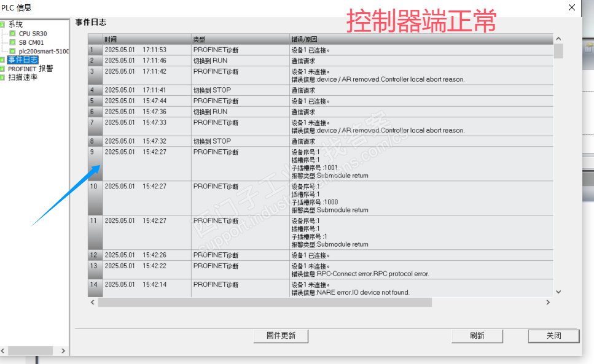
Task: Click 切换到 RUN in row 2
Action: click(x=210, y=61)
